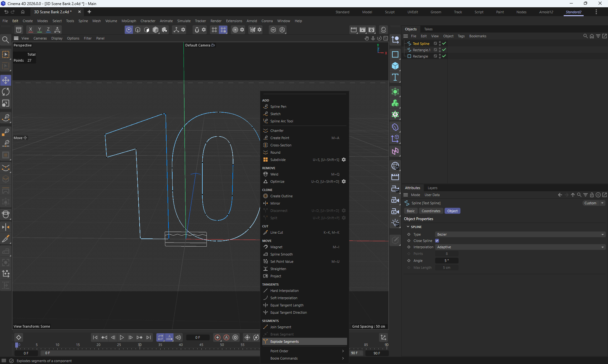This screenshot has width=608, height=364.
Task: Click the Text object icon
Action: click(x=395, y=77)
